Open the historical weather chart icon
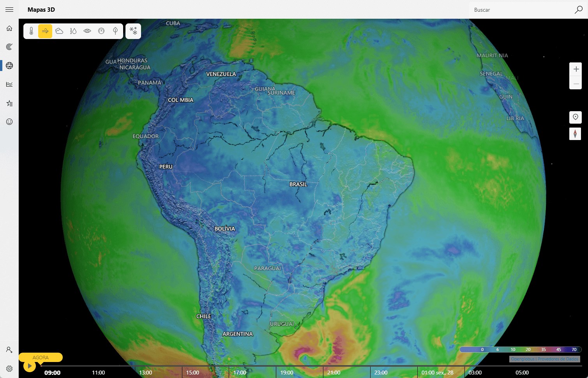Viewport: 588px width, 378px height. click(x=9, y=84)
